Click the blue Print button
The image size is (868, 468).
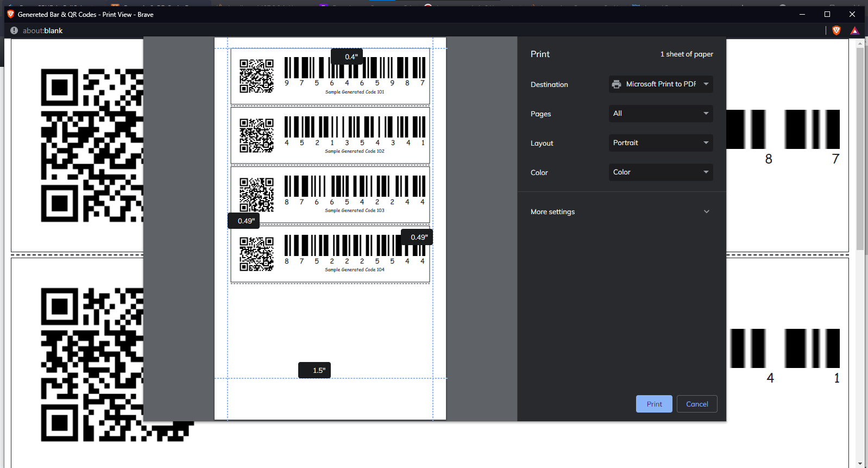pos(654,404)
